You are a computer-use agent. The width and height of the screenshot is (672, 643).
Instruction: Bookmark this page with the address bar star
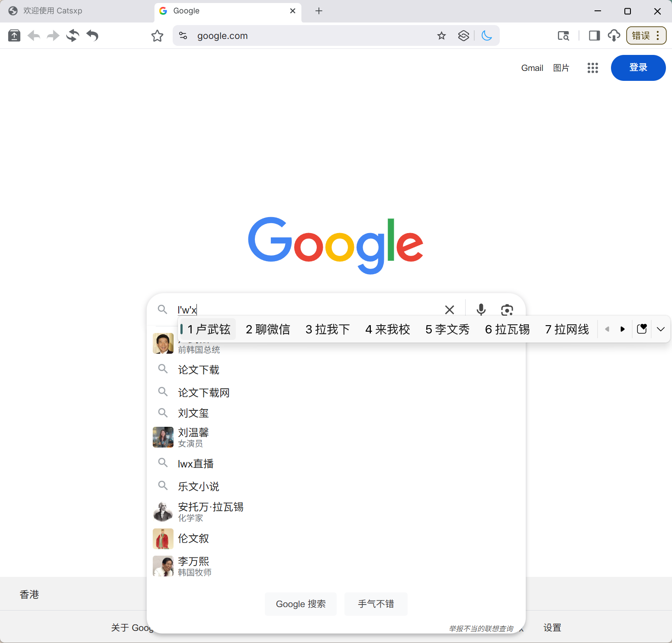pyautogui.click(x=441, y=35)
